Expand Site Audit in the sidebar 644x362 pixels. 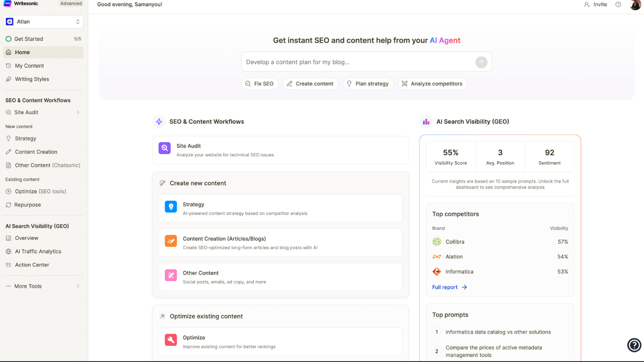pos(78,112)
